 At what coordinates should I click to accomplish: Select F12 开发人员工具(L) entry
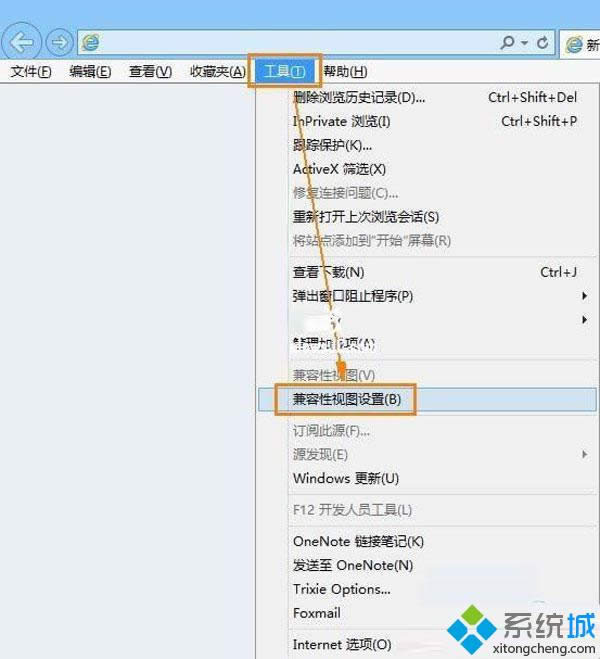[427, 510]
